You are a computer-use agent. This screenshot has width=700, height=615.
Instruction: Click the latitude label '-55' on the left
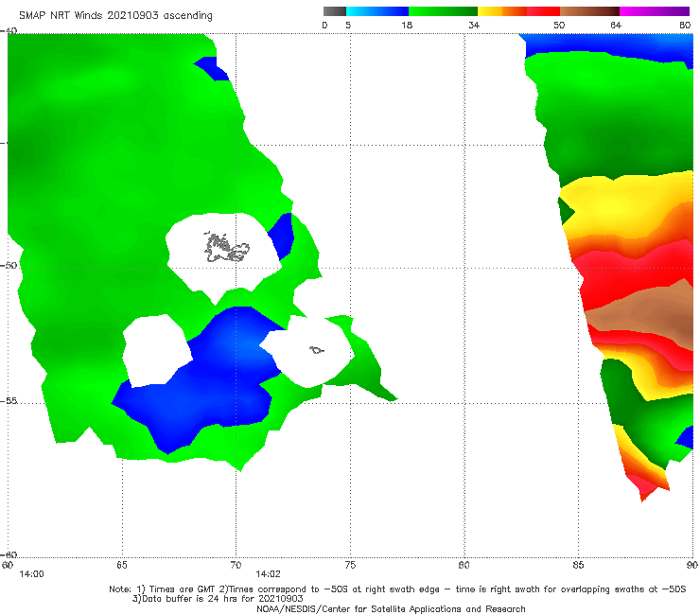(x=9, y=400)
